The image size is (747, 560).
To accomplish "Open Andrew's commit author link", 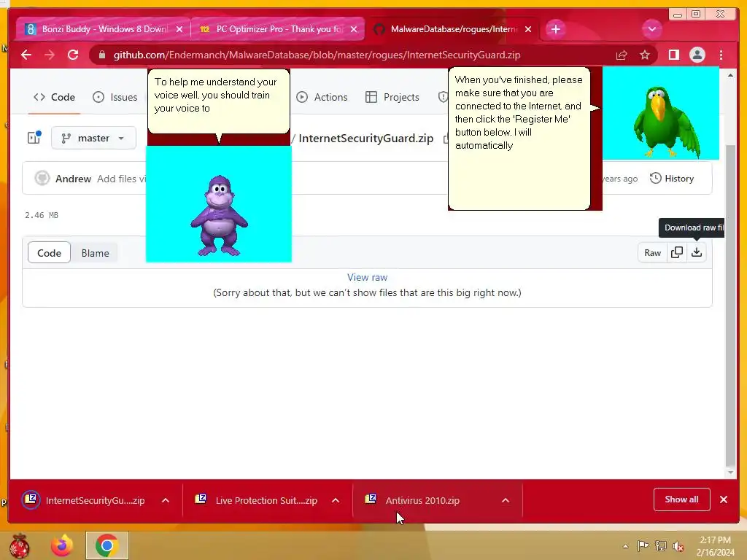I will click(73, 179).
